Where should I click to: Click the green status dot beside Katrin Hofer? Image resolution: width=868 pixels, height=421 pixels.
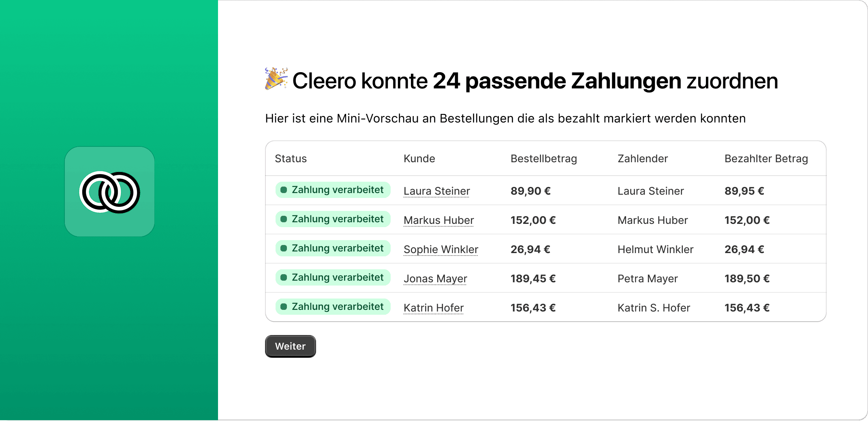coord(284,306)
